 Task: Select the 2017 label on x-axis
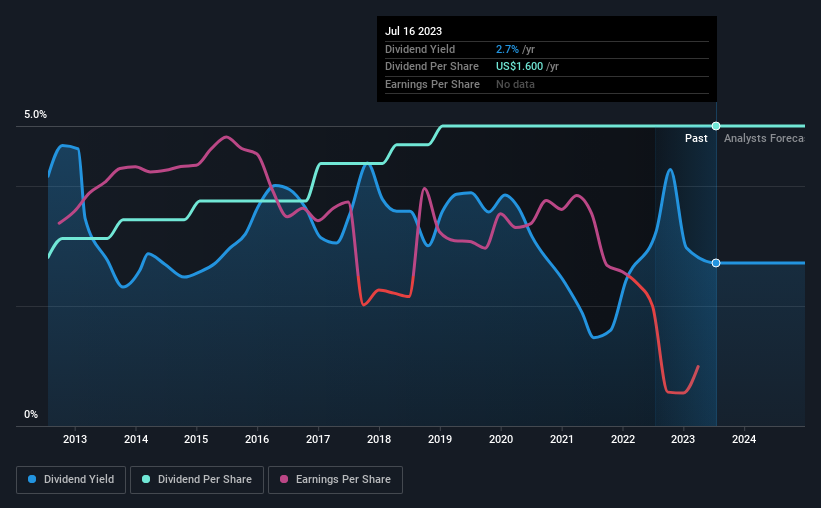[x=318, y=439]
